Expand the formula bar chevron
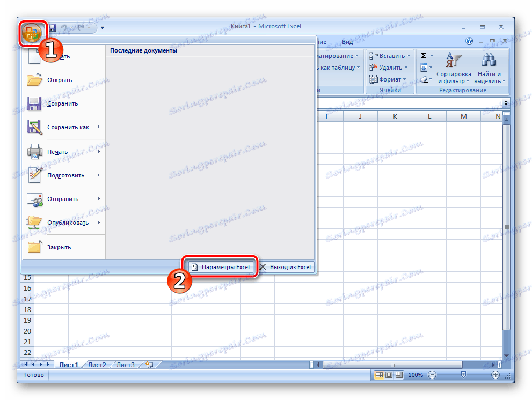Screen dimensions: 532x400 pos(506,103)
